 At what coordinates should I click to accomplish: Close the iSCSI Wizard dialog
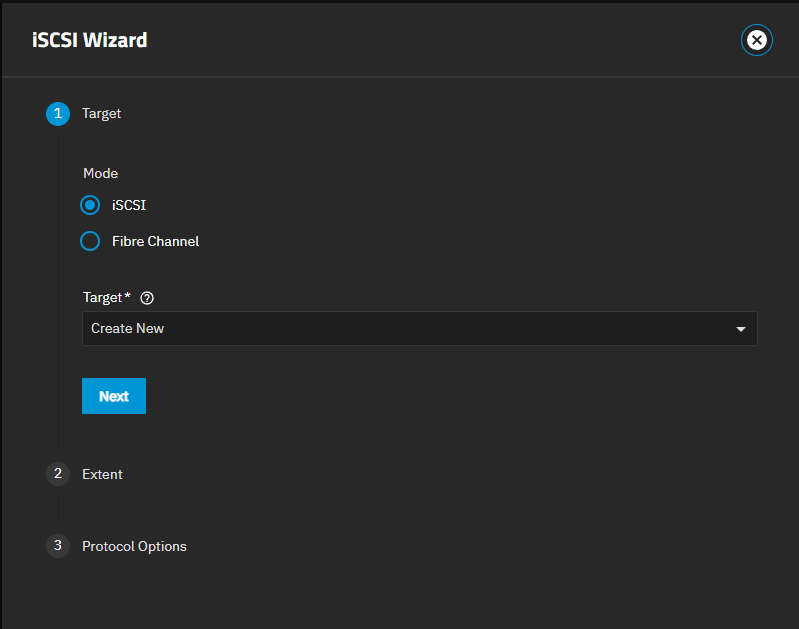pyautogui.click(x=757, y=40)
